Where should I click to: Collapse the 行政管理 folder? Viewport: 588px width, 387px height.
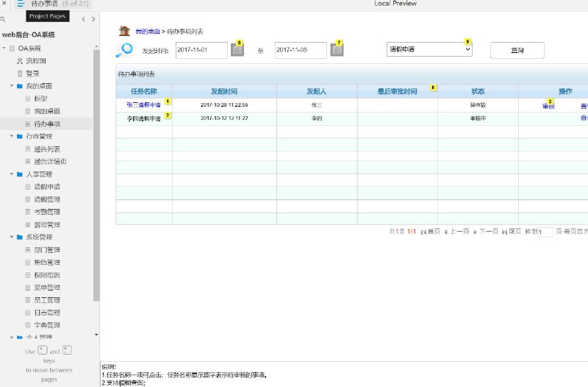point(12,136)
